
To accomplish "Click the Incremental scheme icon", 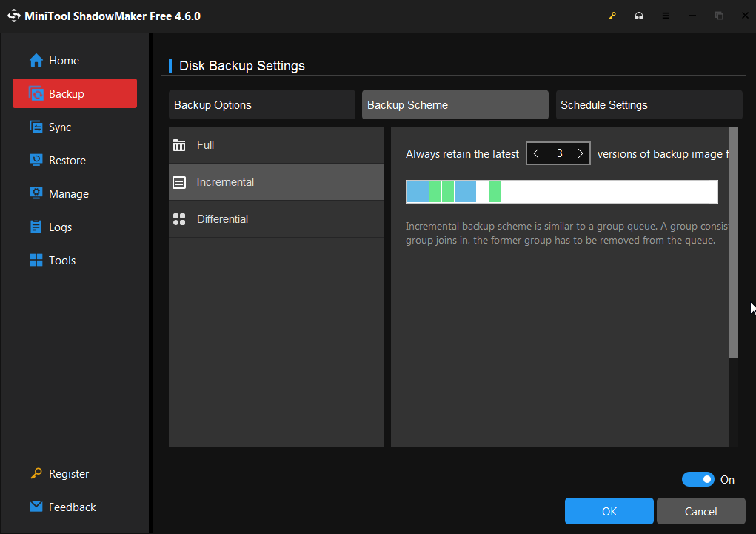I will click(x=179, y=182).
